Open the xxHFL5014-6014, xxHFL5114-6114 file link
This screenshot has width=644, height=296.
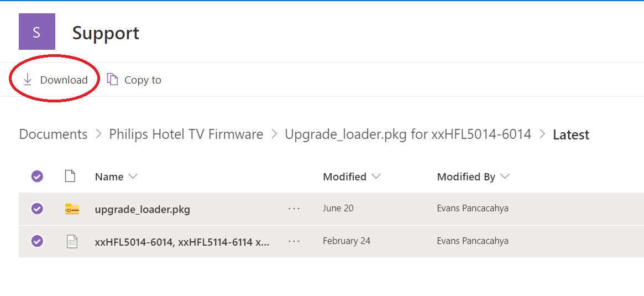point(182,242)
